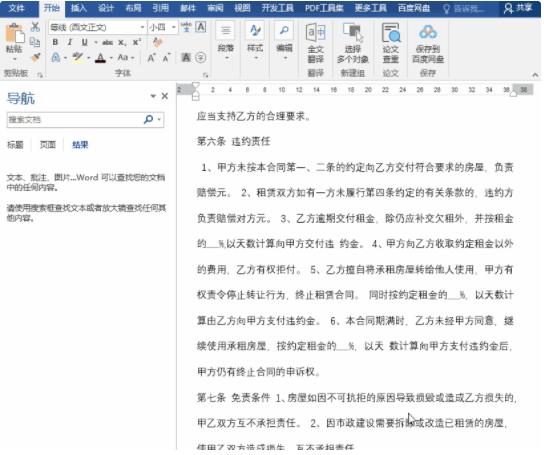
Task: Select the Headings (标题) navigation tab
Action: [x=16, y=145]
